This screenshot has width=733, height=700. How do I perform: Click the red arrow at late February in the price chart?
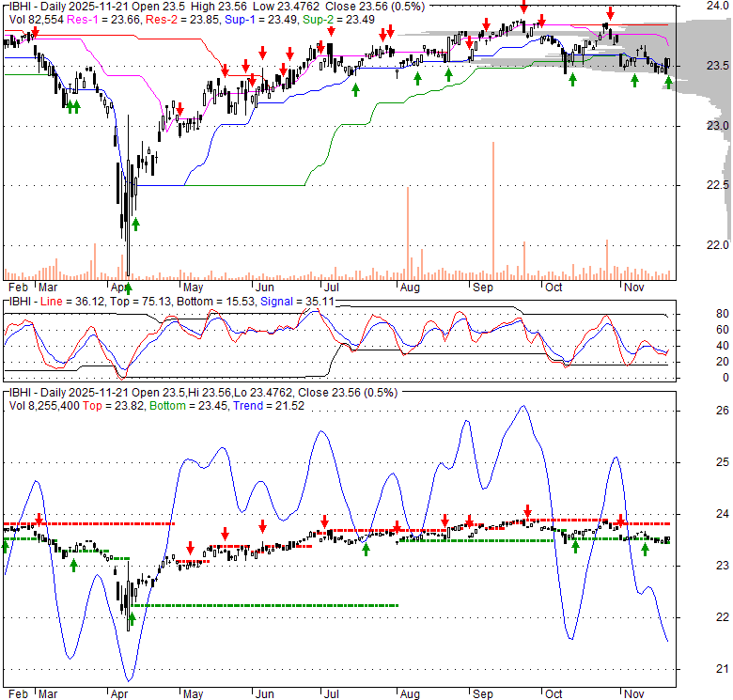click(x=36, y=33)
